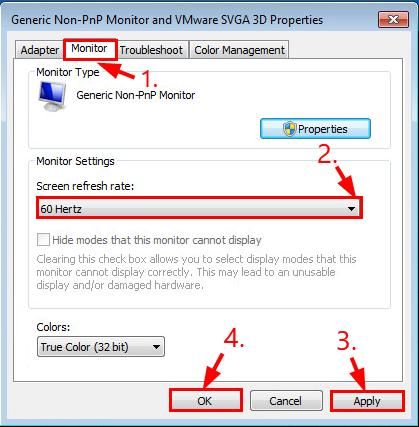Apply the monitor settings
This screenshot has width=419, height=427.
(x=367, y=401)
